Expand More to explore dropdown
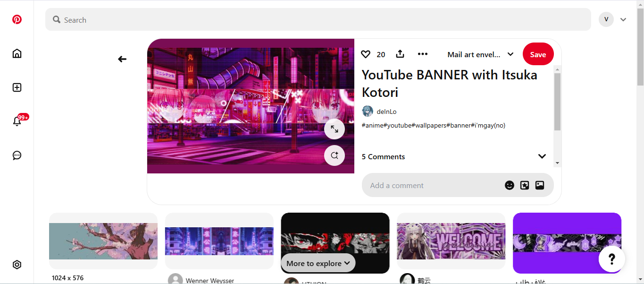Screen dimensions: 644x284 (318, 263)
